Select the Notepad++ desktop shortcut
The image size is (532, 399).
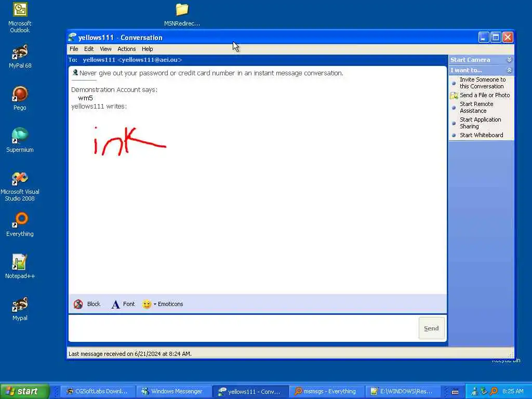coord(20,267)
